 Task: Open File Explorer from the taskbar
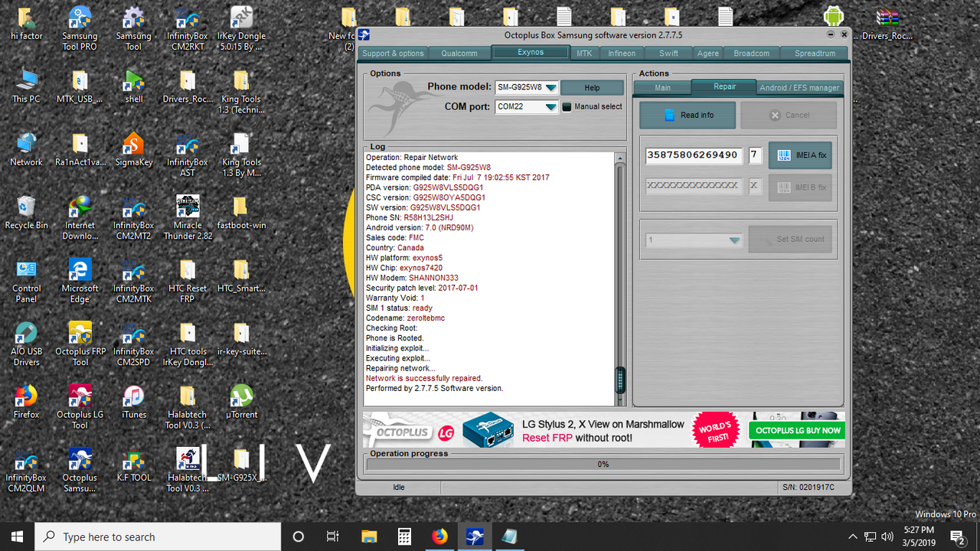pyautogui.click(x=369, y=536)
